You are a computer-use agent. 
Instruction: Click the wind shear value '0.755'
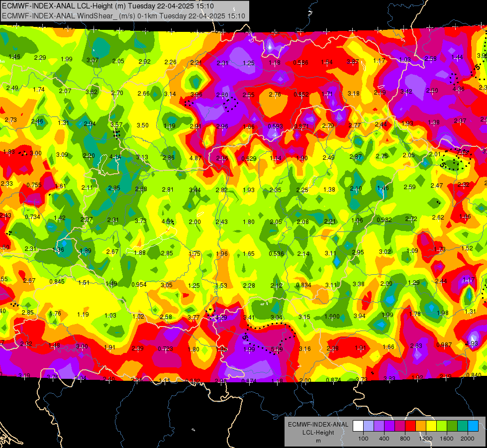34,185
